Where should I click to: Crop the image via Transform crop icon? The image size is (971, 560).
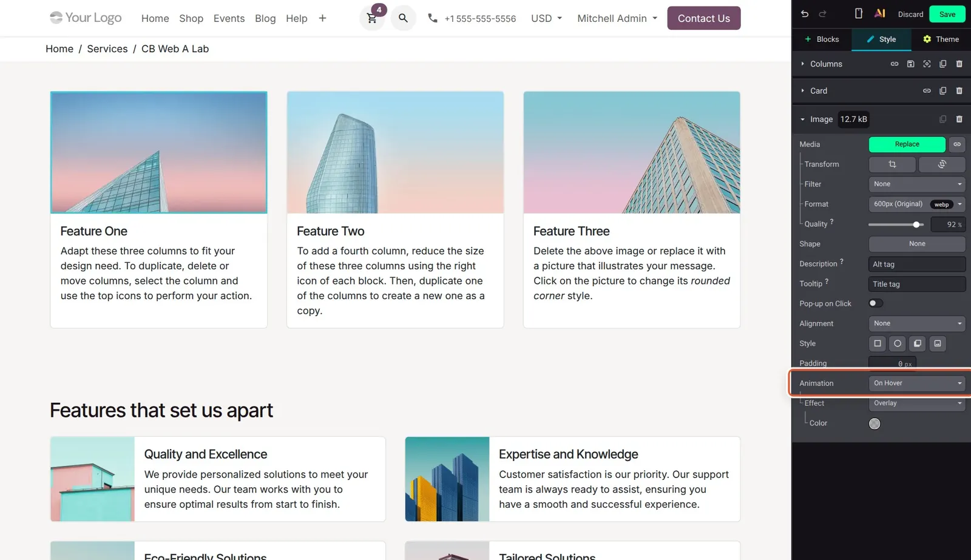click(892, 164)
